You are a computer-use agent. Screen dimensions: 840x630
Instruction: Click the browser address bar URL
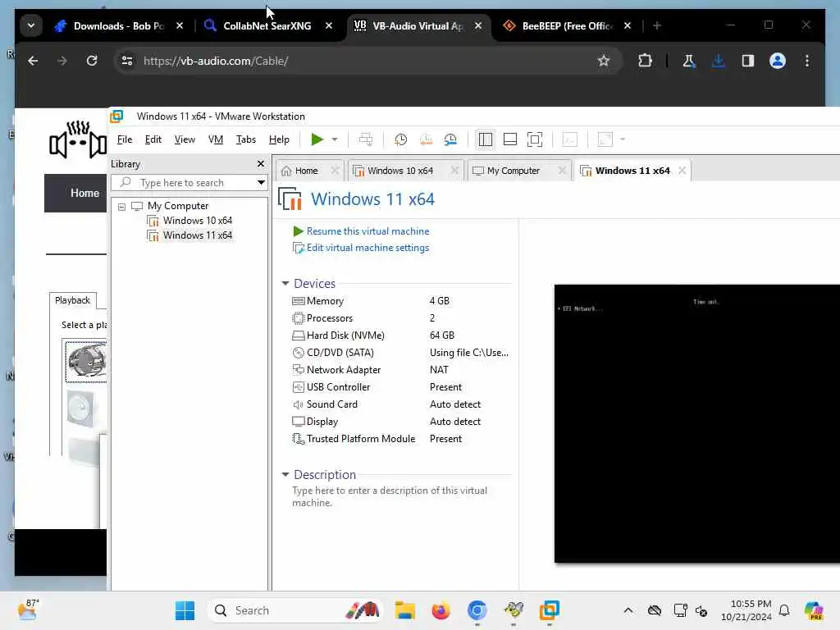pos(216,61)
